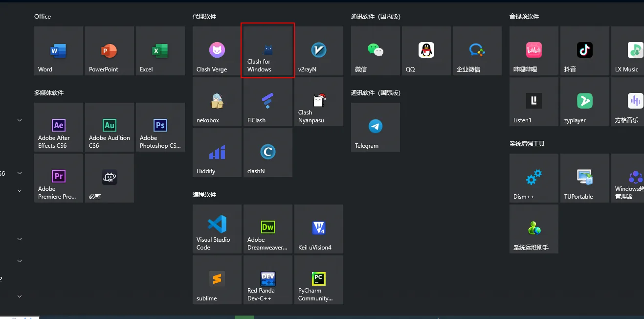Launch PyCharm Community tile
Screen dimensions: 644x319
[x=319, y=280]
